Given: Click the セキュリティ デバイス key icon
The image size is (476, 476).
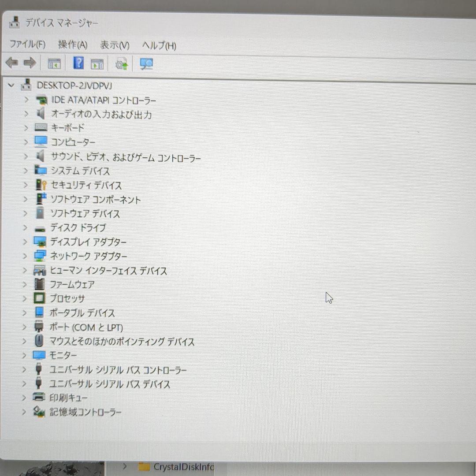Looking at the screenshot, I should pyautogui.click(x=40, y=185).
